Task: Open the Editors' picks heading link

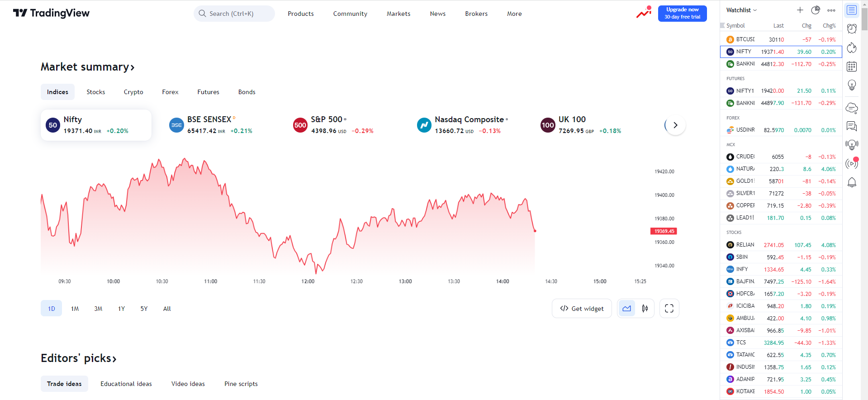Action: tap(79, 358)
